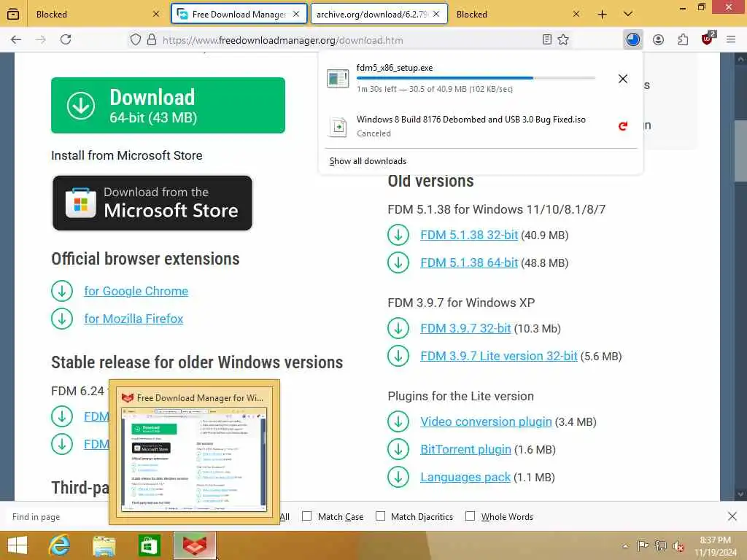This screenshot has height=560, width=747.
Task: Click the green Download 64-bit button
Action: pos(169,105)
